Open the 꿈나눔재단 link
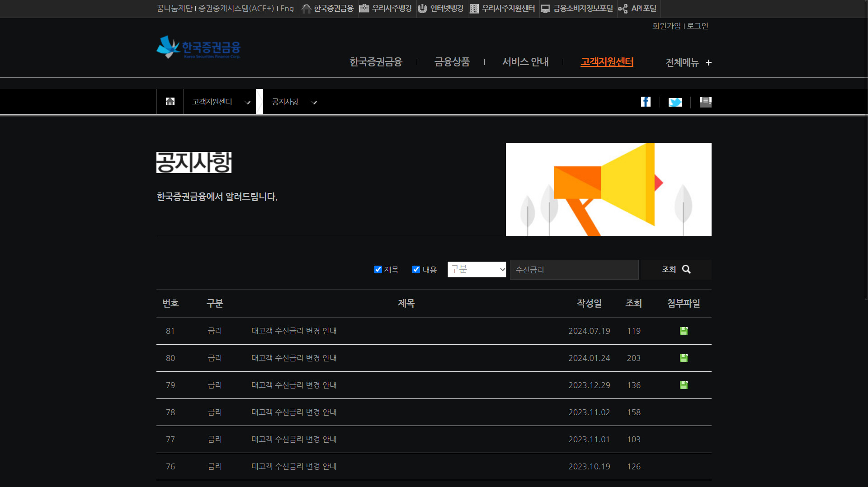This screenshot has width=868, height=487. coord(175,9)
